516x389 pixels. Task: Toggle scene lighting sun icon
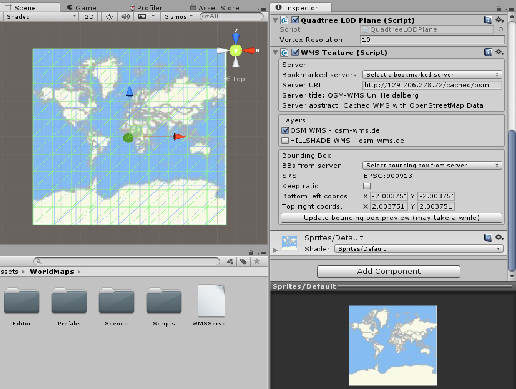pyautogui.click(x=109, y=16)
